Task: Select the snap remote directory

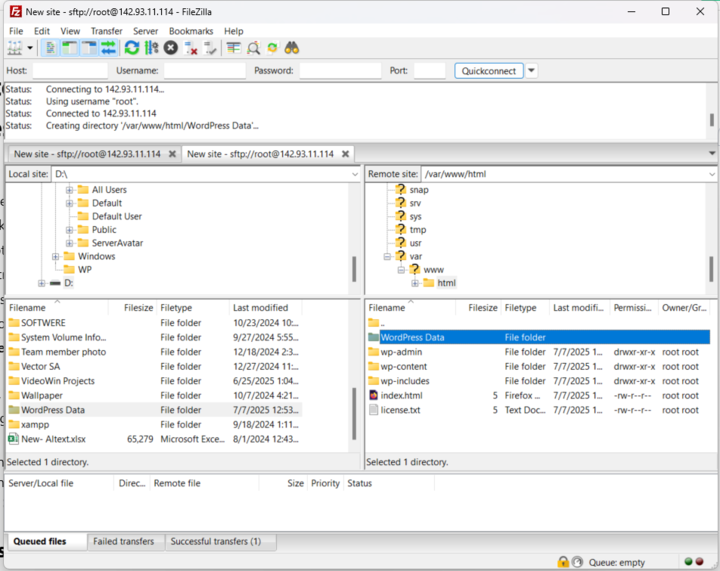Action: (x=419, y=190)
